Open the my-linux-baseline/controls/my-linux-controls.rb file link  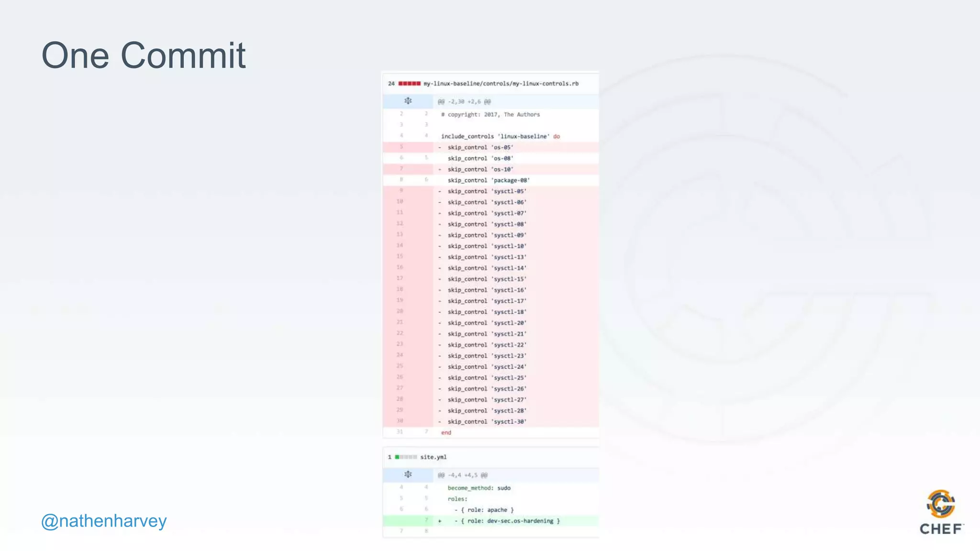coord(501,83)
